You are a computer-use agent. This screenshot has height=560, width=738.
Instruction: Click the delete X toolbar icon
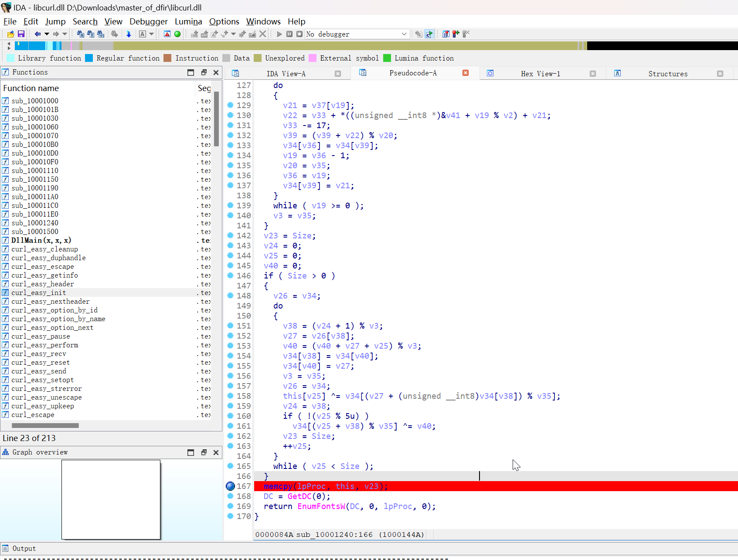tap(262, 34)
